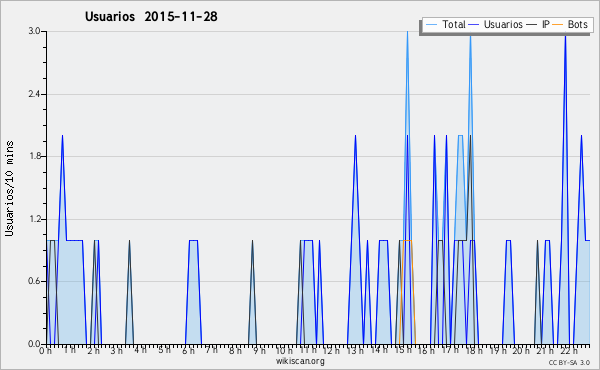Click the y-axis value 0.6
Image resolution: width=600 pixels, height=370 pixels.
point(34,281)
